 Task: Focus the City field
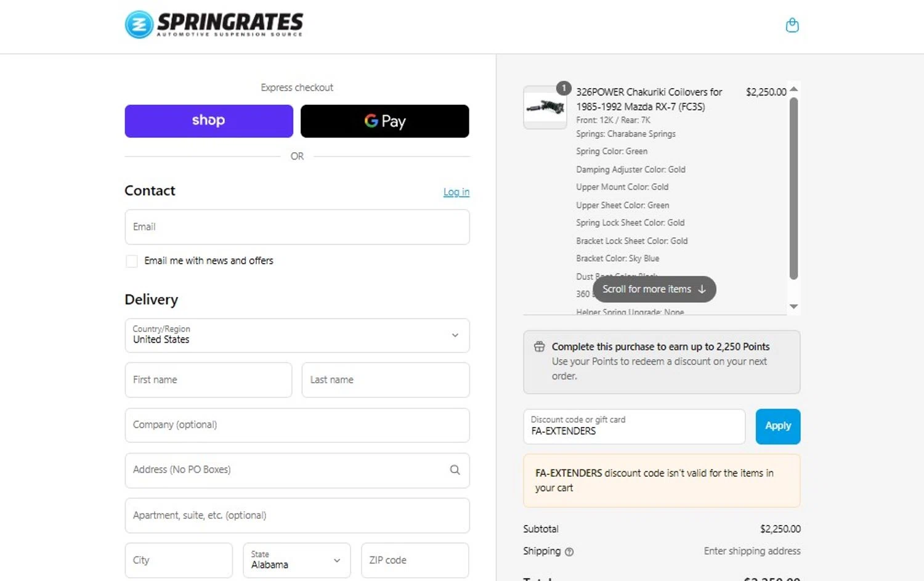(x=179, y=560)
